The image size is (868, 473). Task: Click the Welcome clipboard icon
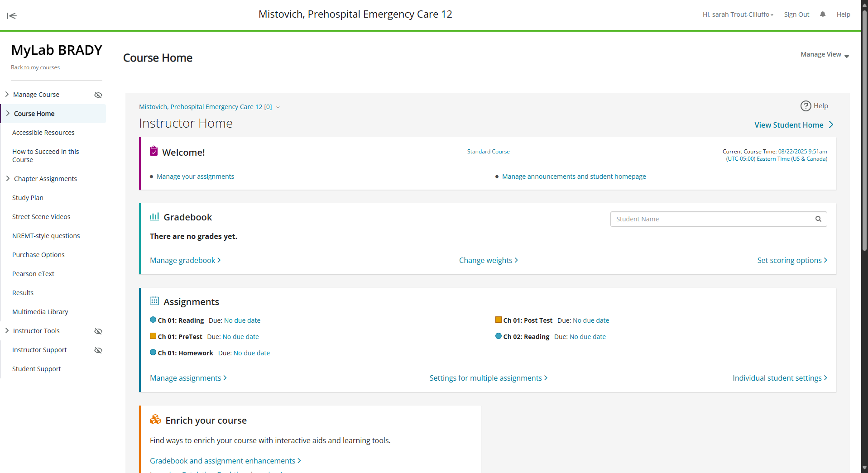154,151
